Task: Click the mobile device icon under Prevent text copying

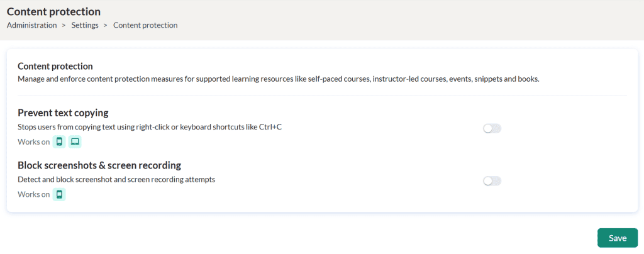Action: pyautogui.click(x=59, y=141)
